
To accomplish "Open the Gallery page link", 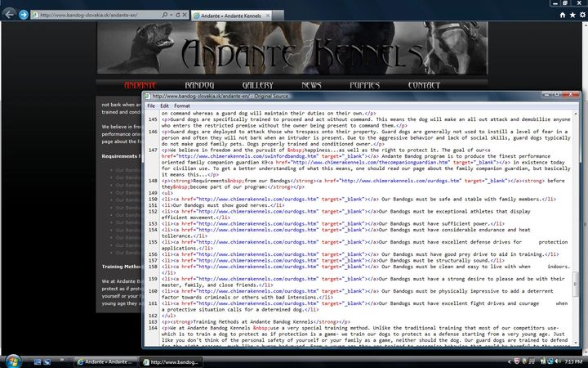I will 257,85.
